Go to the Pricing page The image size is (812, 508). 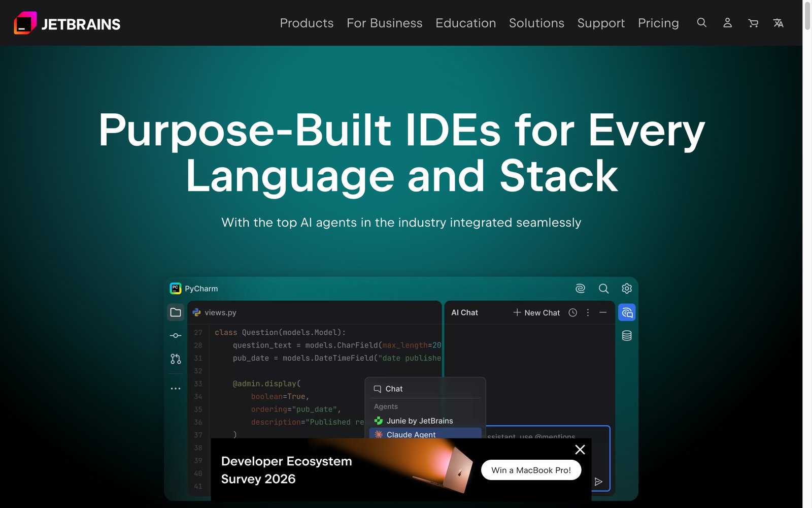click(x=658, y=23)
